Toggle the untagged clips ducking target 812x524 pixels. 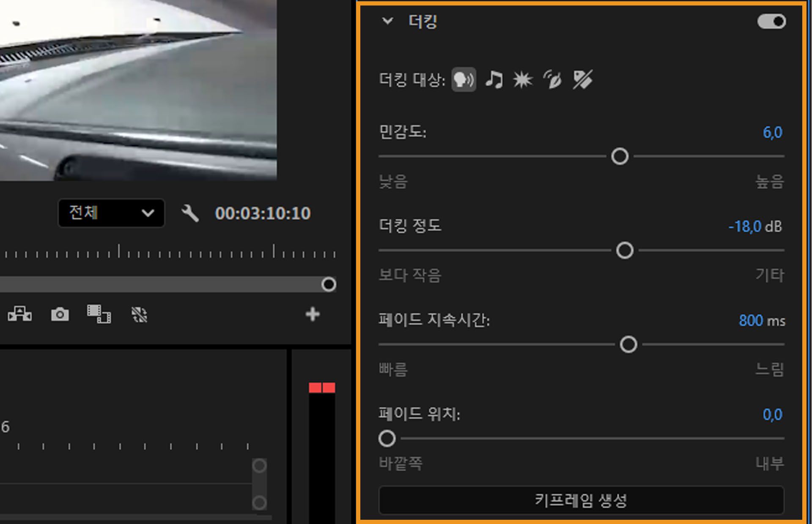[582, 79]
